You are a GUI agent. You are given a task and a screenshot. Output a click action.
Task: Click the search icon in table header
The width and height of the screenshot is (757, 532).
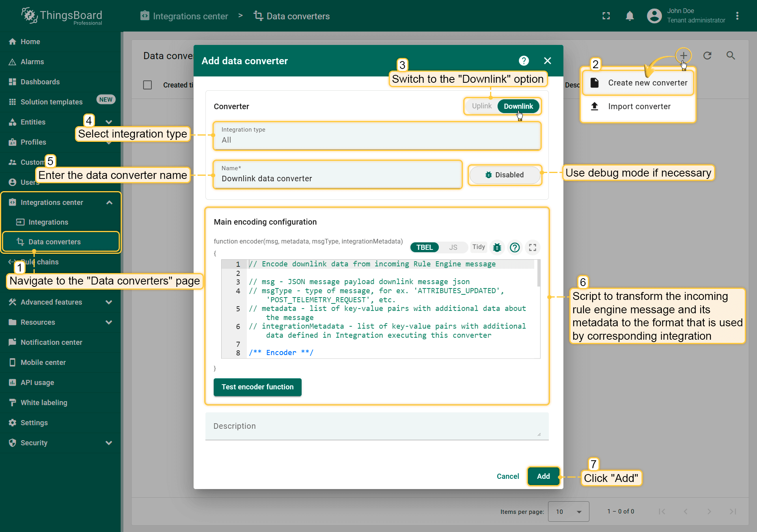731,56
